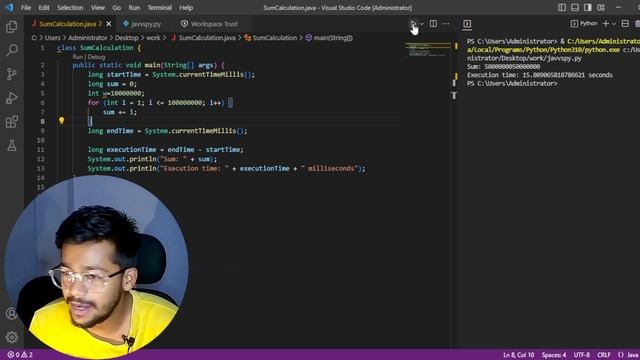Click the VS Code logo icon

point(9,7)
